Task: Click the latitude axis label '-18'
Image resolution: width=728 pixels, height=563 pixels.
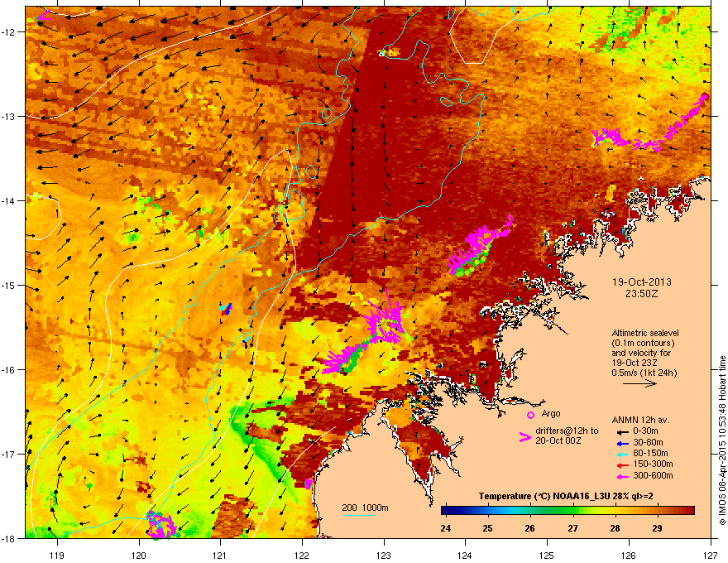Action: pyautogui.click(x=8, y=538)
